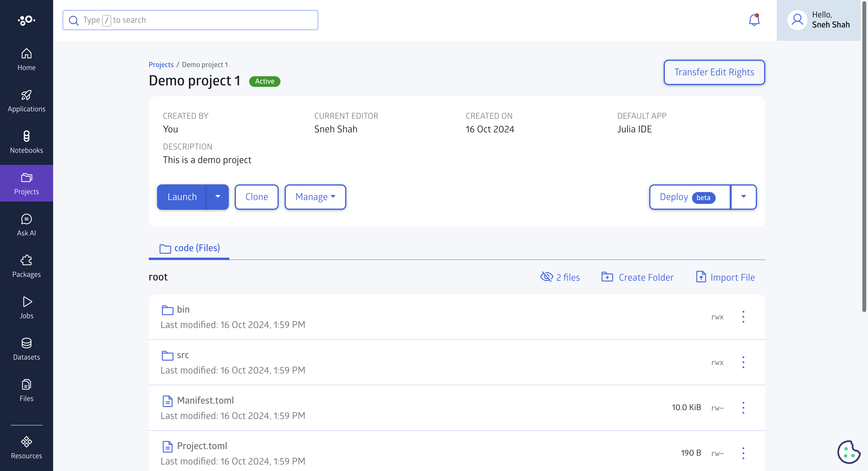This screenshot has width=868, height=471.
Task: Switch to the code (Files) tab
Action: 189,248
